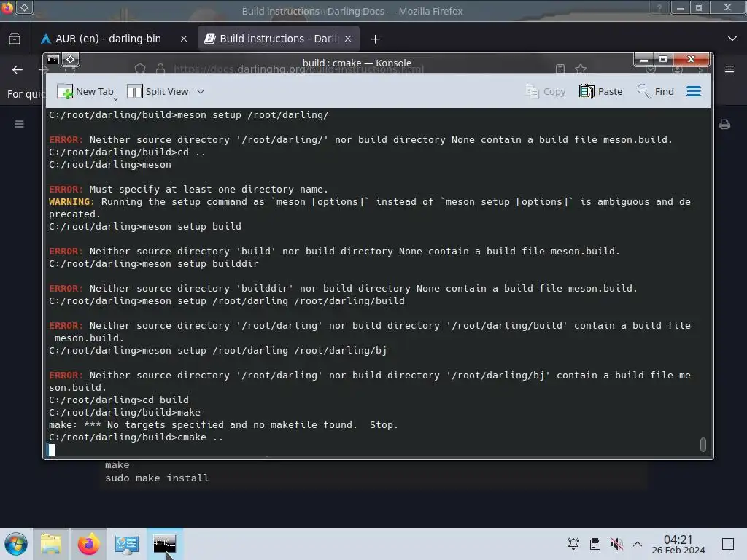
Task: Toggle docs sidebar hamburger in Firefox page
Action: [x=20, y=124]
